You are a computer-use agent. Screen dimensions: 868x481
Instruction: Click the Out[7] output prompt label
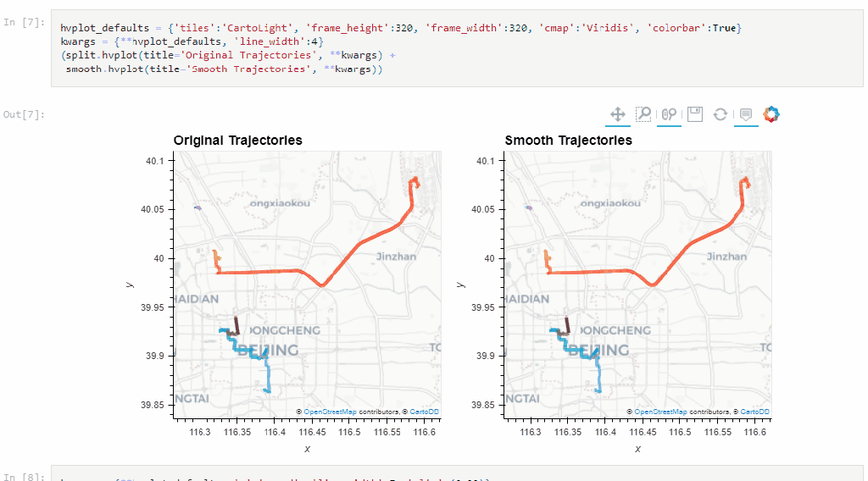click(x=24, y=114)
